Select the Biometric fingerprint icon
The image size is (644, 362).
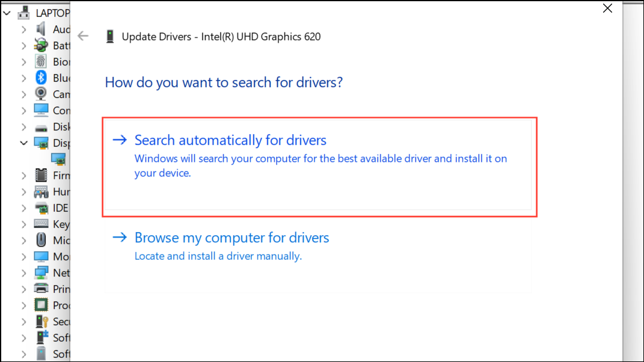tap(41, 61)
